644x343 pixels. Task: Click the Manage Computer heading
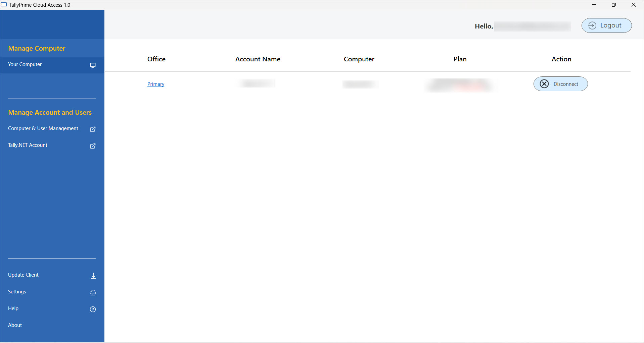pyautogui.click(x=37, y=48)
